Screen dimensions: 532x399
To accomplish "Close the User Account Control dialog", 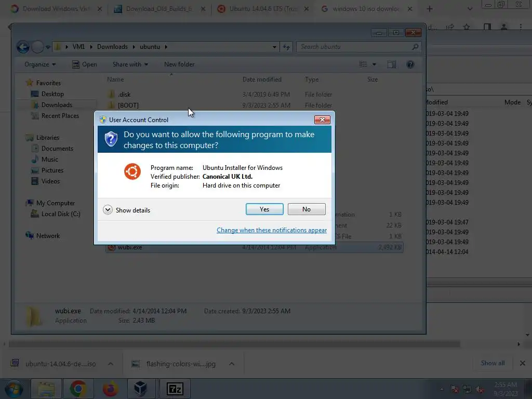I will coord(322,119).
